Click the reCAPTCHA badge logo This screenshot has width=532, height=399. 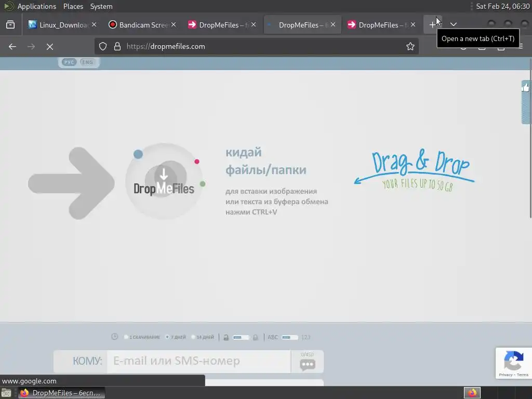coord(513,361)
